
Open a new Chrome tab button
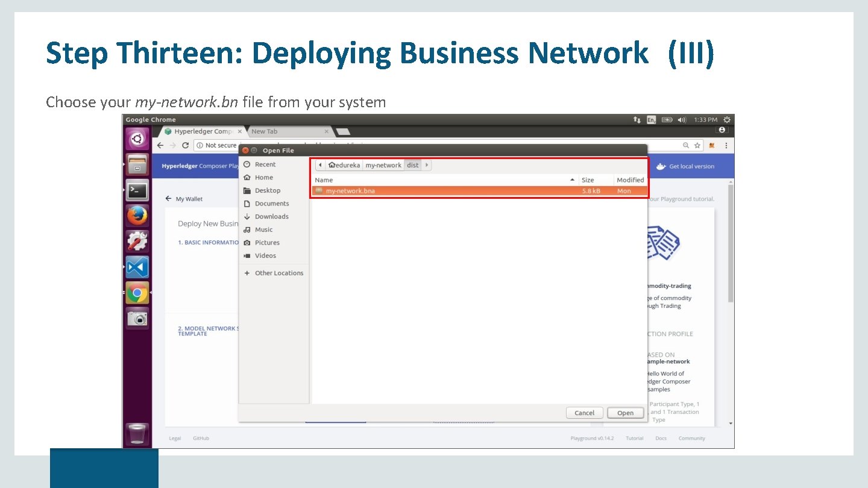pyautogui.click(x=342, y=131)
